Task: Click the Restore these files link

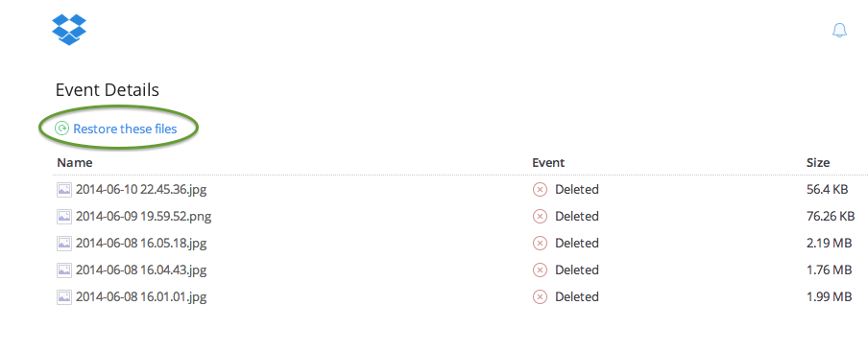Action: pos(125,129)
